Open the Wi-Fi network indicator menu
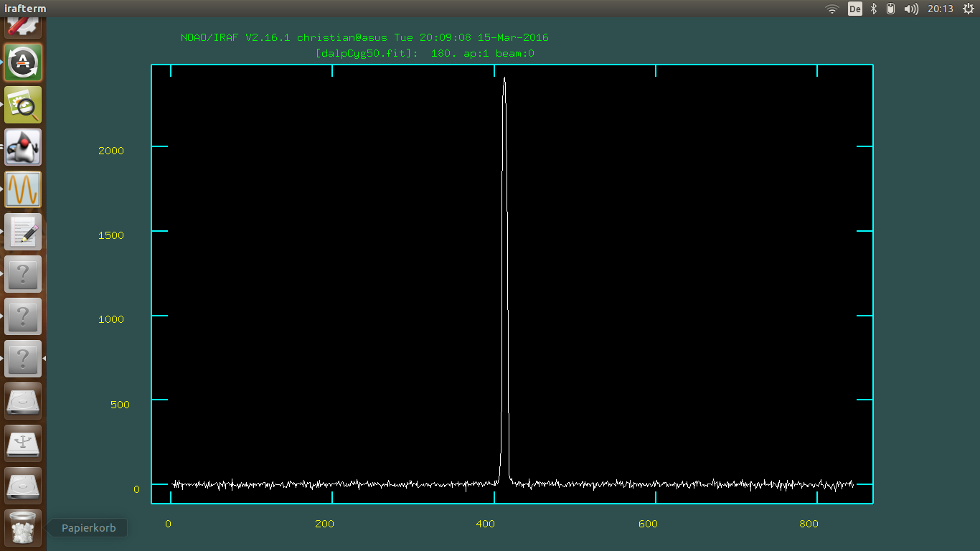The height and width of the screenshot is (551, 980). point(832,9)
